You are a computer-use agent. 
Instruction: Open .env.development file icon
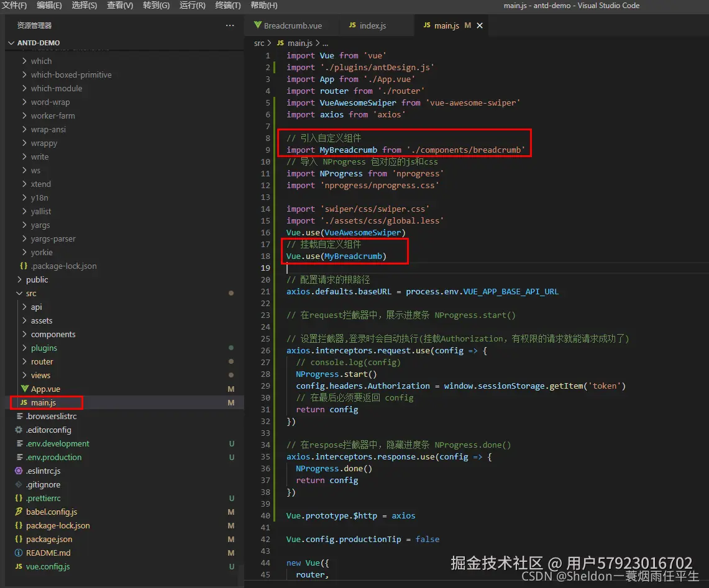tap(19, 443)
